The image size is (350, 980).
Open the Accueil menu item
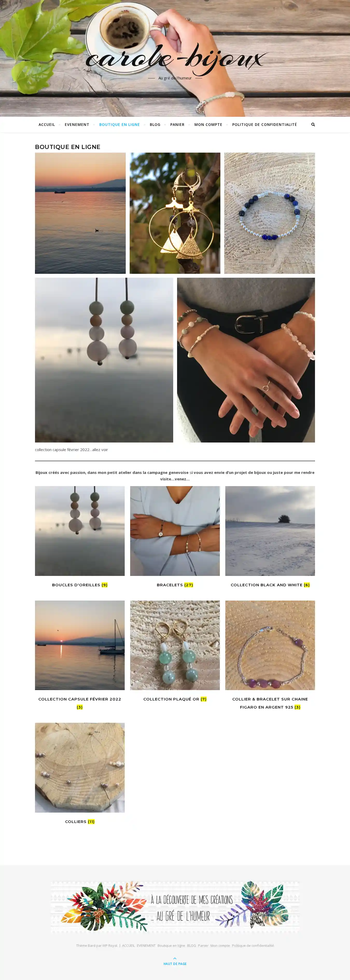[x=47, y=124]
